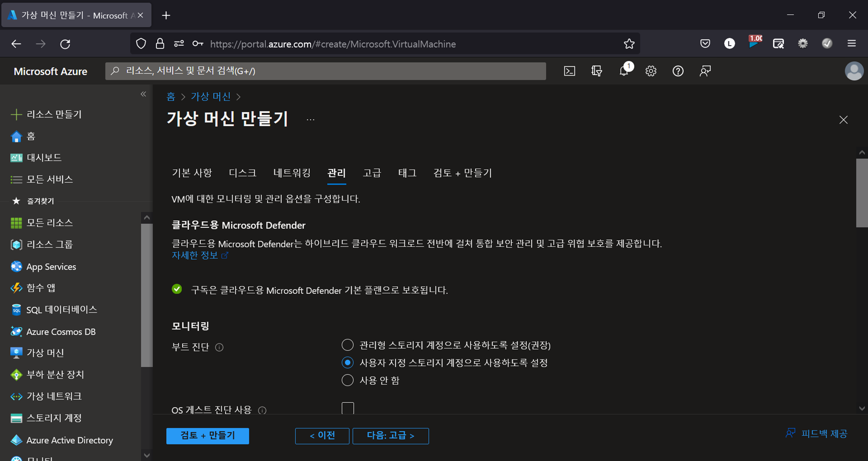The image size is (868, 461).
Task: Enable OS guest diagnostics checkbox
Action: click(x=348, y=408)
